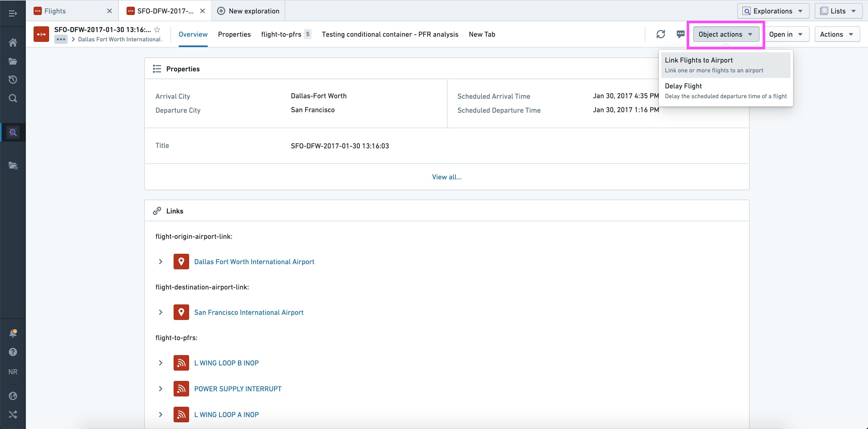
Task: Click the globe icon in sidebar
Action: coord(13,396)
